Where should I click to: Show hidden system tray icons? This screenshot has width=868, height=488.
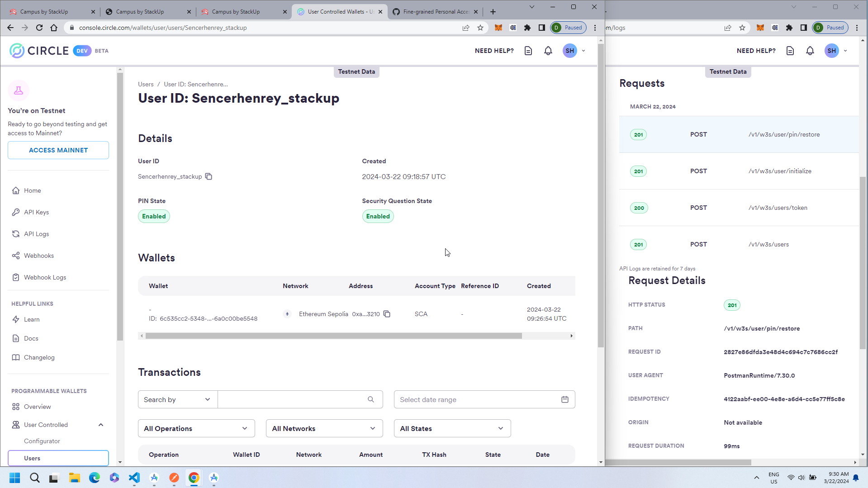coord(757,478)
